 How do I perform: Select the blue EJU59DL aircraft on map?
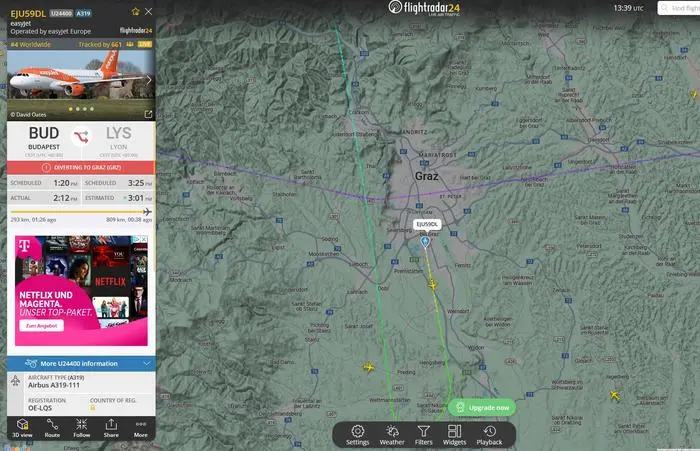point(425,241)
